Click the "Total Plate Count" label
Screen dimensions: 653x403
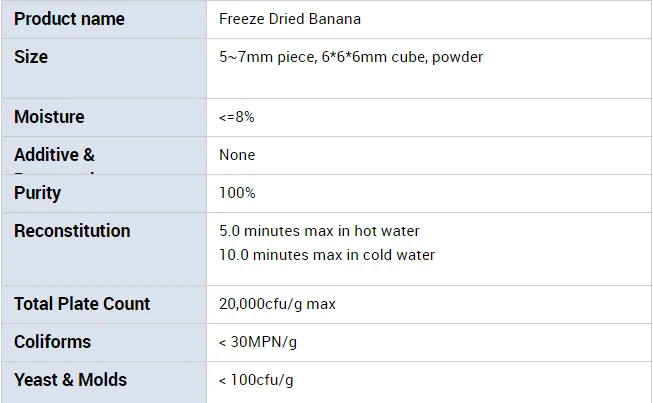(x=82, y=304)
